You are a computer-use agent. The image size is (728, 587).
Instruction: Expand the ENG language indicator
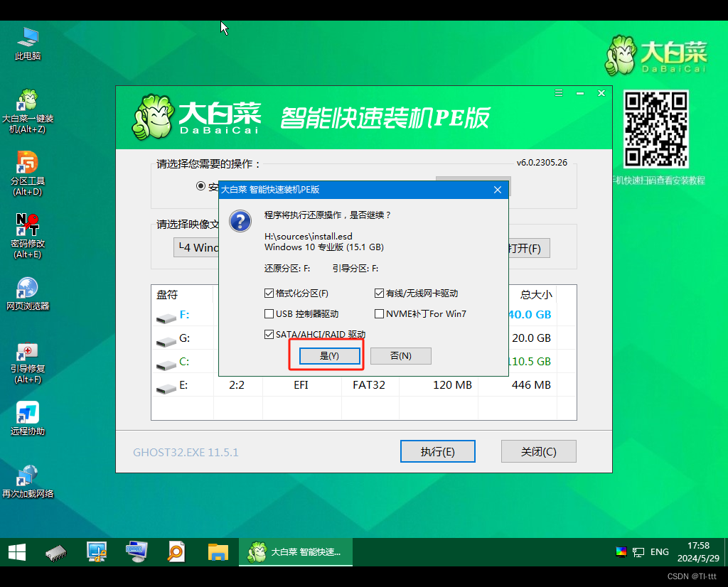coord(659,551)
